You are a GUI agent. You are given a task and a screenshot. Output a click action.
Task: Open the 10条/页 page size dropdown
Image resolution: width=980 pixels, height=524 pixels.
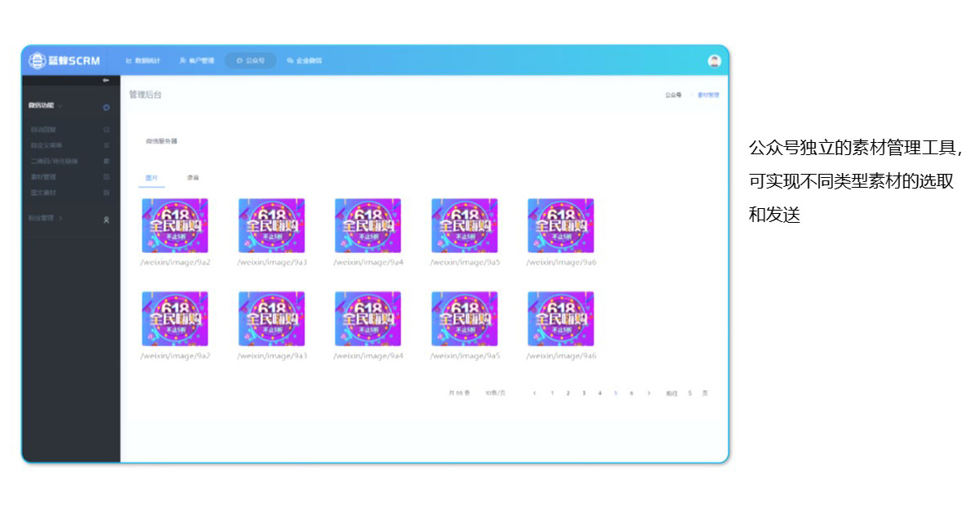495,393
